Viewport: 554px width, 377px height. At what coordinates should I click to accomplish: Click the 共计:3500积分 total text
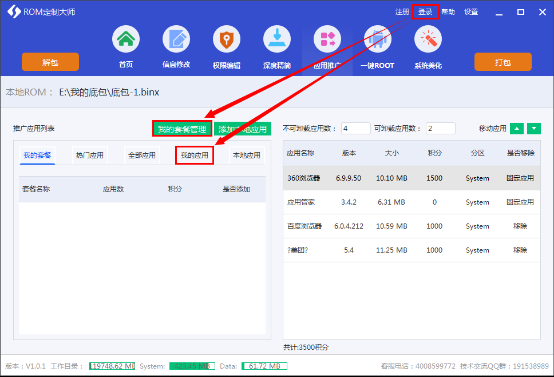(x=306, y=347)
